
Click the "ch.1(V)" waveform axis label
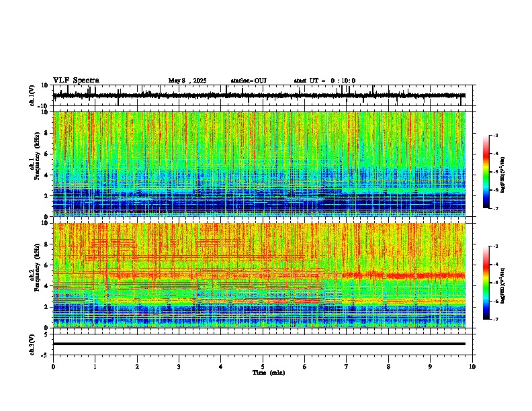pyautogui.click(x=32, y=95)
